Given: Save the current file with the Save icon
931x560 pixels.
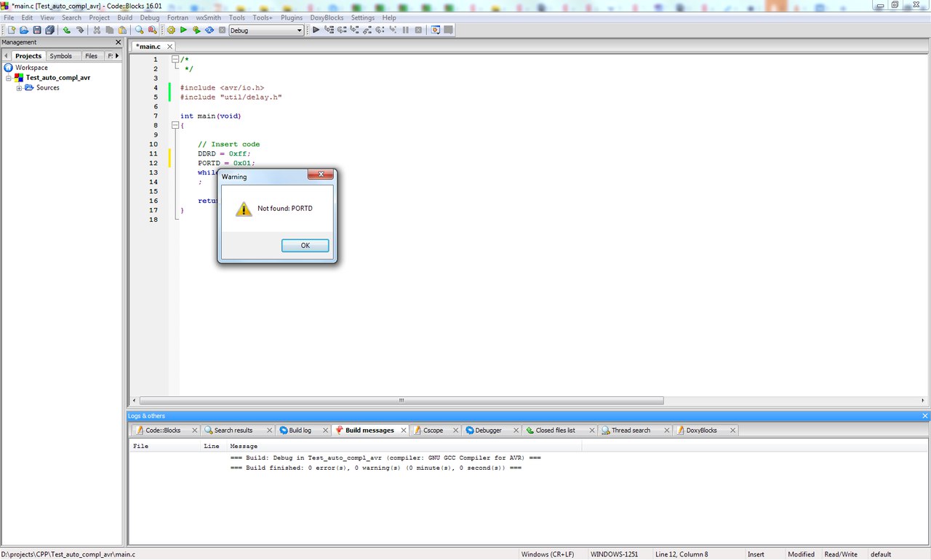Looking at the screenshot, I should [37, 30].
